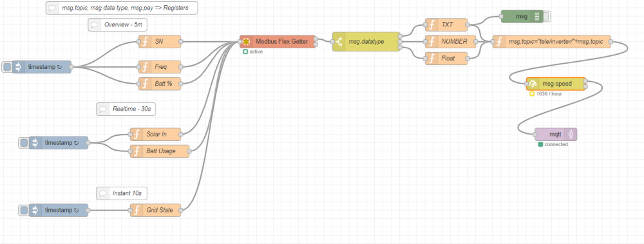Click the speech bubble icon of the Registers comment

(52, 8)
